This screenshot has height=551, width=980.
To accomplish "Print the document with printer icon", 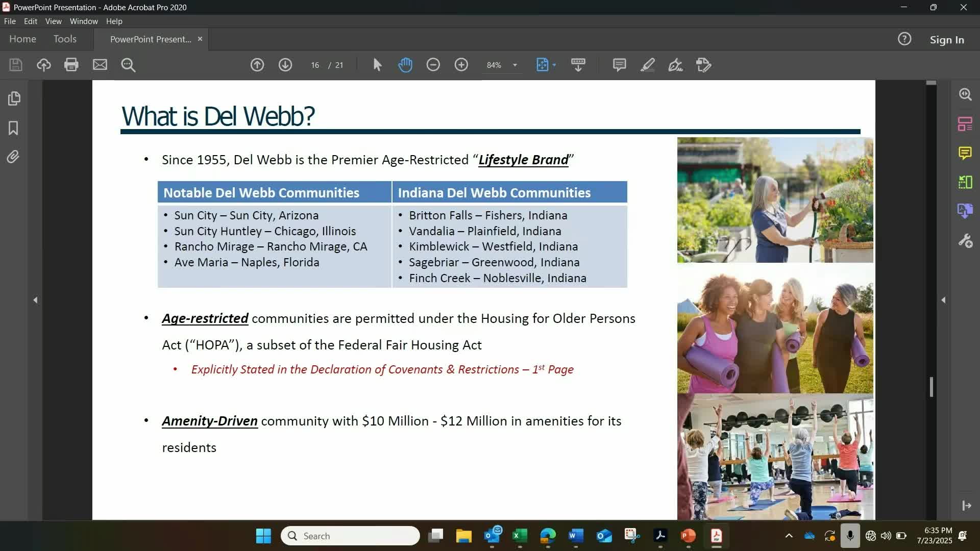I will click(71, 65).
